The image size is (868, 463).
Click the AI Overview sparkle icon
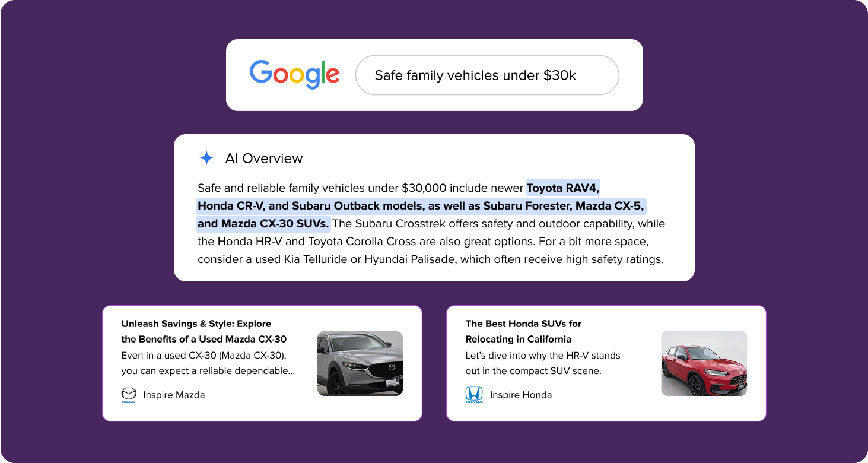pos(206,158)
